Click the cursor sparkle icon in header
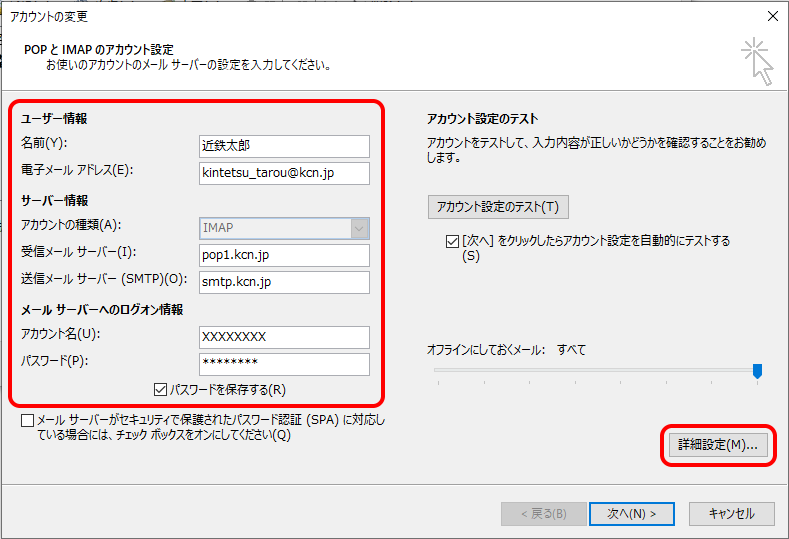The width and height of the screenshot is (789, 539). 757,62
